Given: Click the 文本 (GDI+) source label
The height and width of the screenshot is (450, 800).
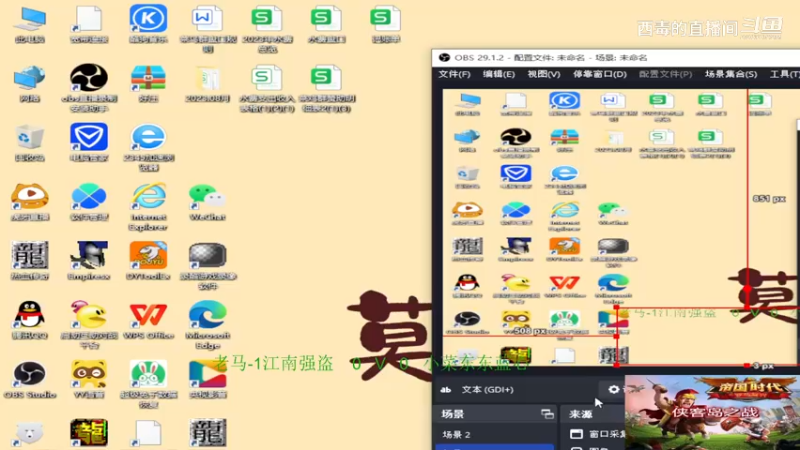Looking at the screenshot, I should [x=487, y=390].
